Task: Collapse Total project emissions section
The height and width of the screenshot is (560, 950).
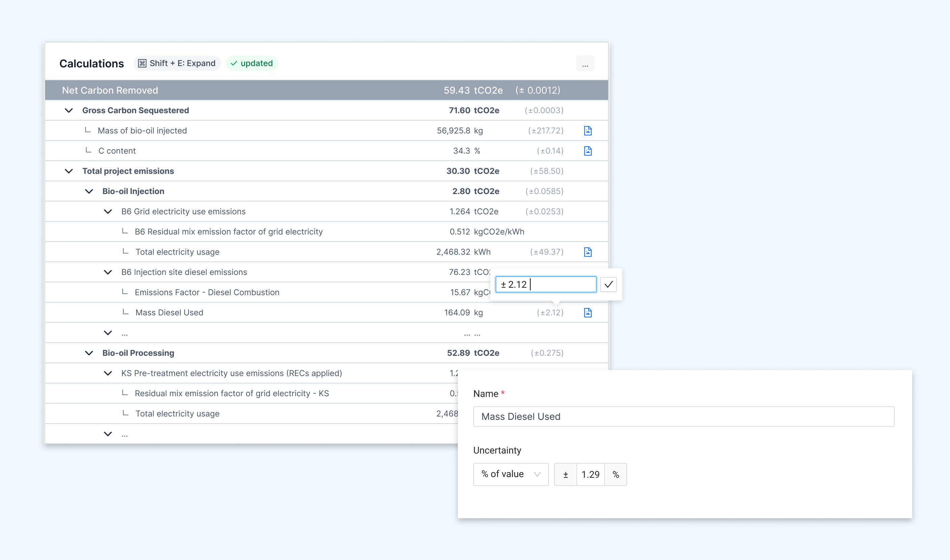Action: pos(69,171)
